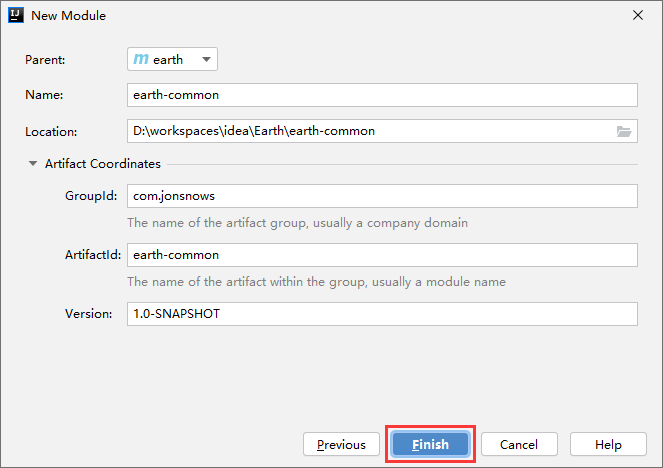The width and height of the screenshot is (663, 468).
Task: Focus the Name text field
Action: coord(382,95)
